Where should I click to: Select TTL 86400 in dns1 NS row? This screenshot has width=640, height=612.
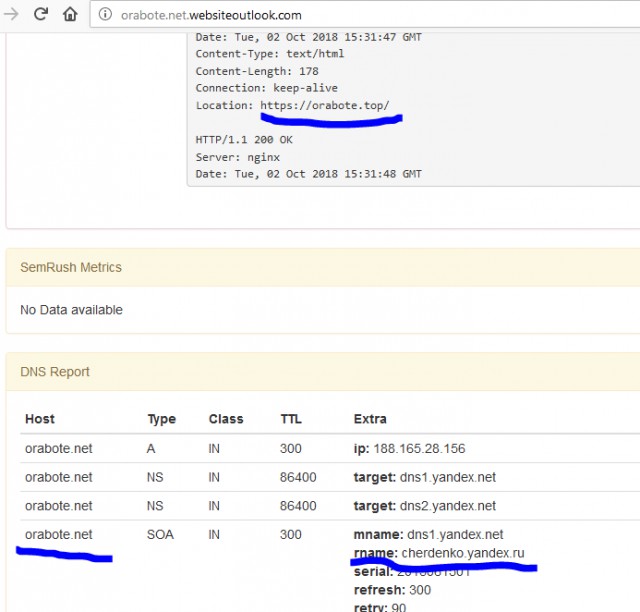tap(298, 477)
